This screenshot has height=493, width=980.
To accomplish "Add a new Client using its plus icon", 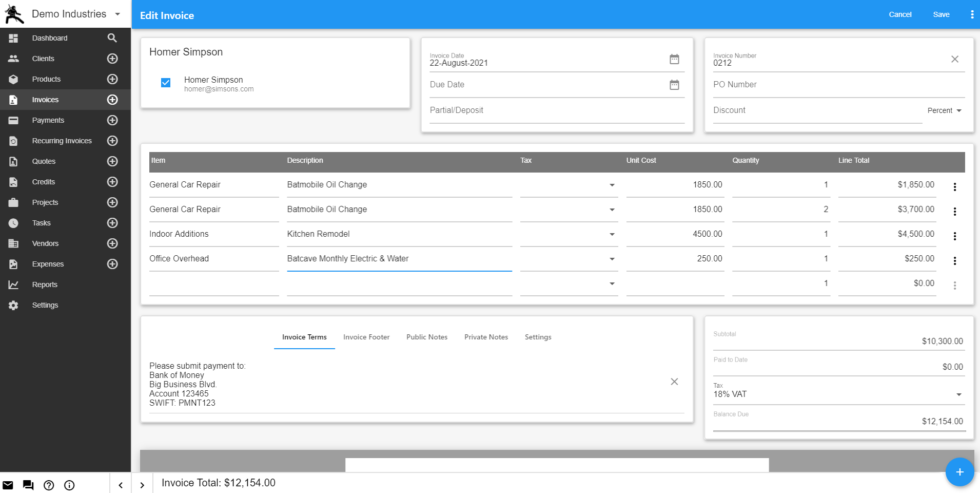I will (112, 59).
